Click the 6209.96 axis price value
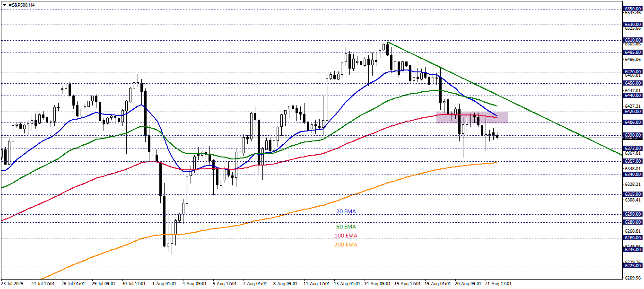This screenshot has width=644, height=289. point(633,278)
